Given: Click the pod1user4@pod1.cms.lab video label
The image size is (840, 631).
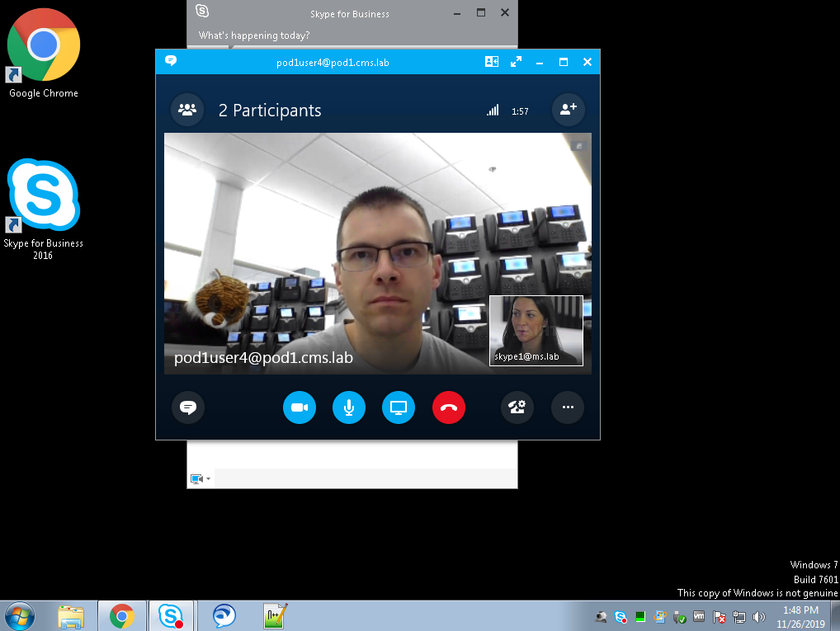Looking at the screenshot, I should pos(263,357).
